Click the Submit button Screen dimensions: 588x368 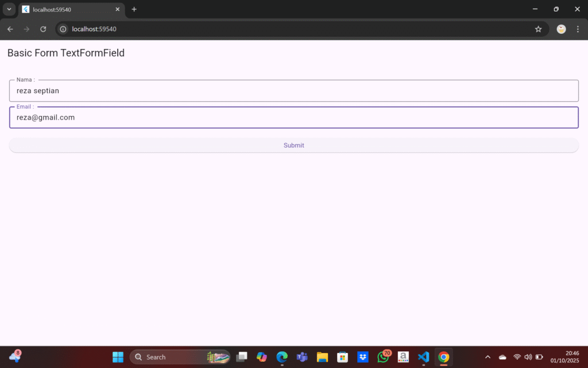pos(293,145)
